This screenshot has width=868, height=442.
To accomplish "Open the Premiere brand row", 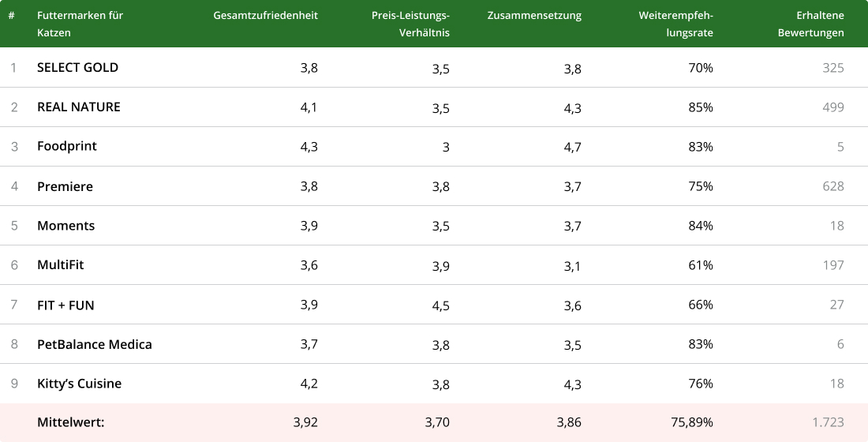I will (x=65, y=186).
